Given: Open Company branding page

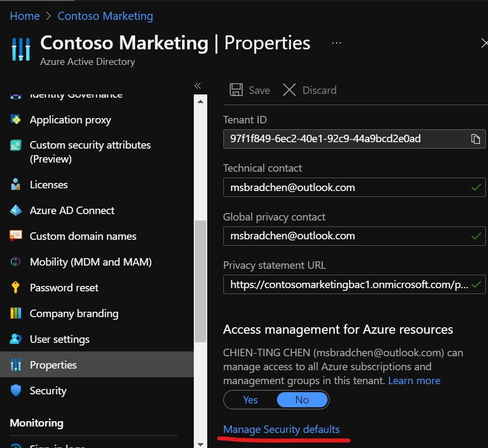Looking at the screenshot, I should click(74, 313).
